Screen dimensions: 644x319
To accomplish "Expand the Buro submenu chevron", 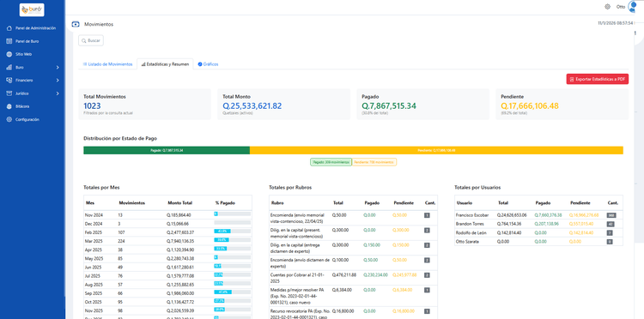I will 58,67.
